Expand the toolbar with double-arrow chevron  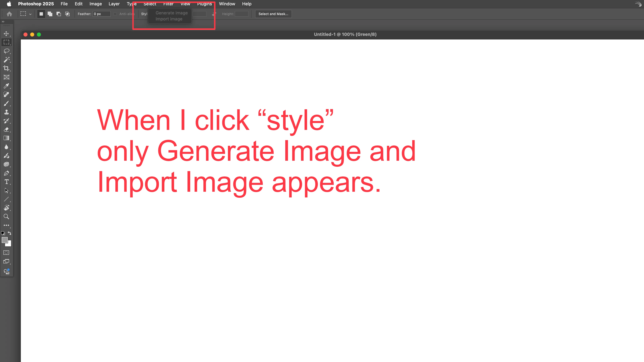[x=3, y=22]
